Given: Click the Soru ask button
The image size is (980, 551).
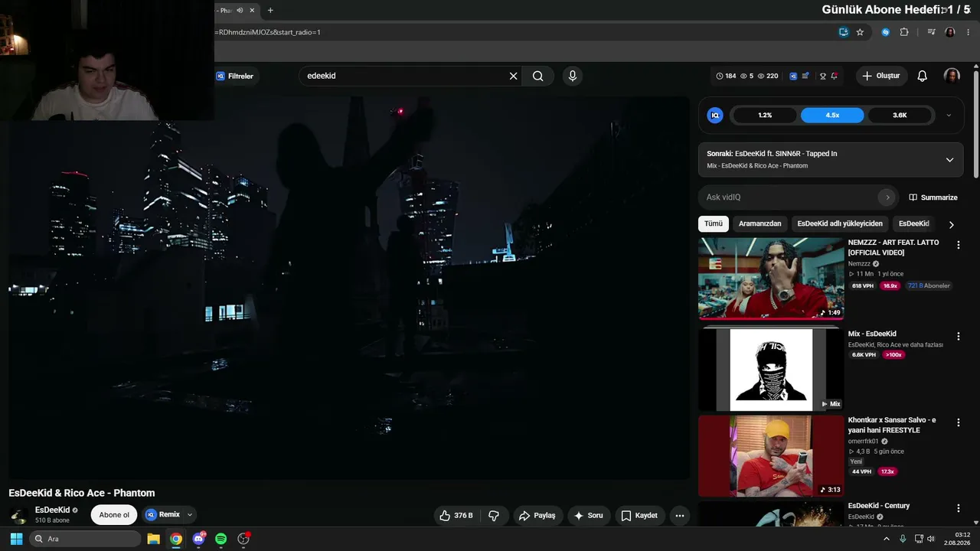Looking at the screenshot, I should pyautogui.click(x=588, y=516).
